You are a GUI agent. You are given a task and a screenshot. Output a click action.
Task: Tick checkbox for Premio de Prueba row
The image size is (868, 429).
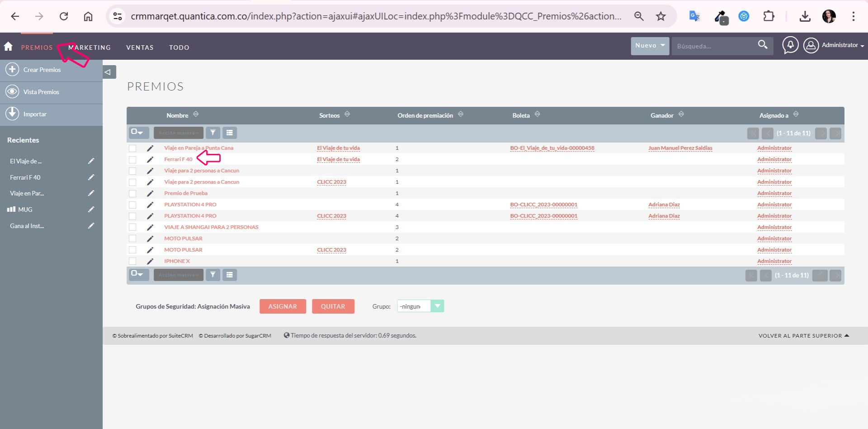pyautogui.click(x=132, y=193)
